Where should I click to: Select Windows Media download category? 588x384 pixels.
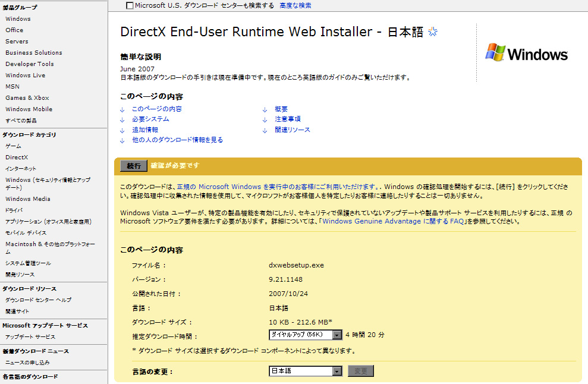coord(28,199)
